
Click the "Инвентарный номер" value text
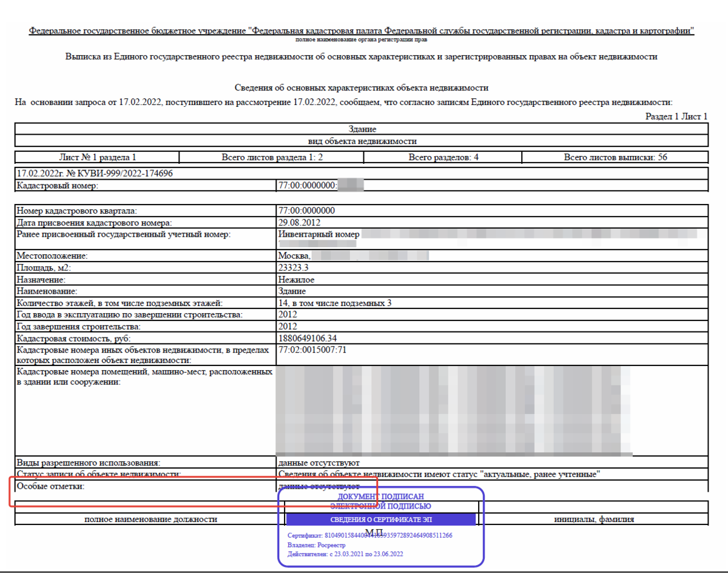319,234
